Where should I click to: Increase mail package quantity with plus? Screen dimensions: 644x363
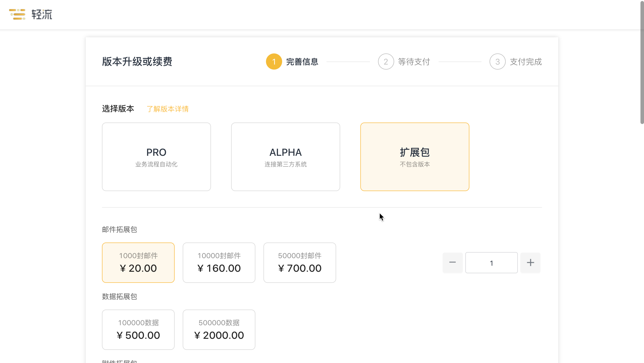[x=530, y=263]
